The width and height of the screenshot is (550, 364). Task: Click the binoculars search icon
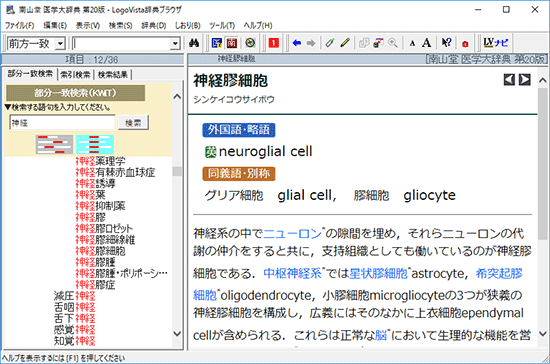point(194,43)
